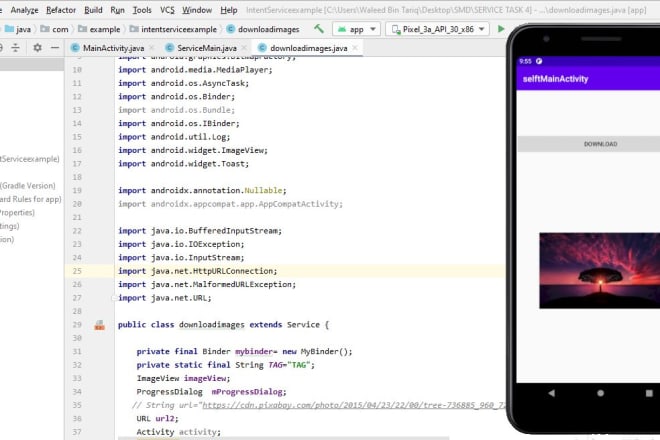Click 'import androidx.appcompat.app.AppCompatActivity;' line
The height and width of the screenshot is (440, 660).
click(x=230, y=204)
